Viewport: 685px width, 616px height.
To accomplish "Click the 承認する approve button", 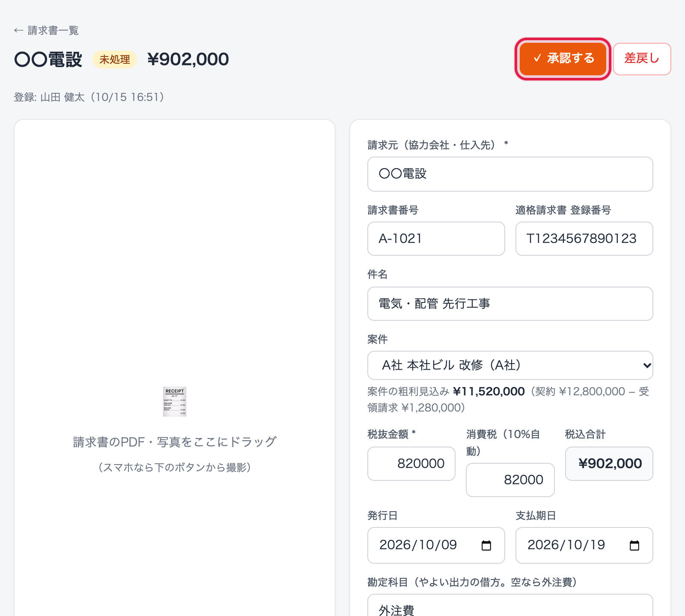I will (x=563, y=59).
